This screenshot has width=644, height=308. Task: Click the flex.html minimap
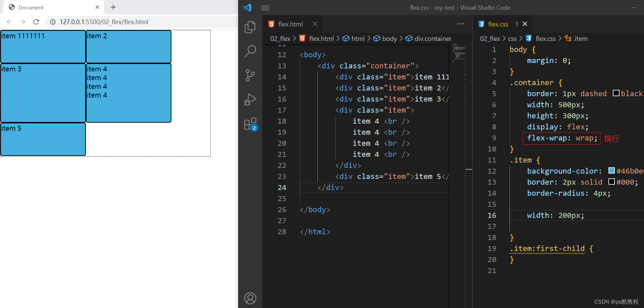coord(458,54)
